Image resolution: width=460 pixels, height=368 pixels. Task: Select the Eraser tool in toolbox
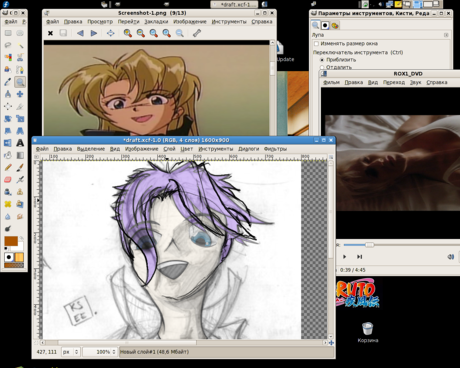pyautogui.click(x=8, y=180)
